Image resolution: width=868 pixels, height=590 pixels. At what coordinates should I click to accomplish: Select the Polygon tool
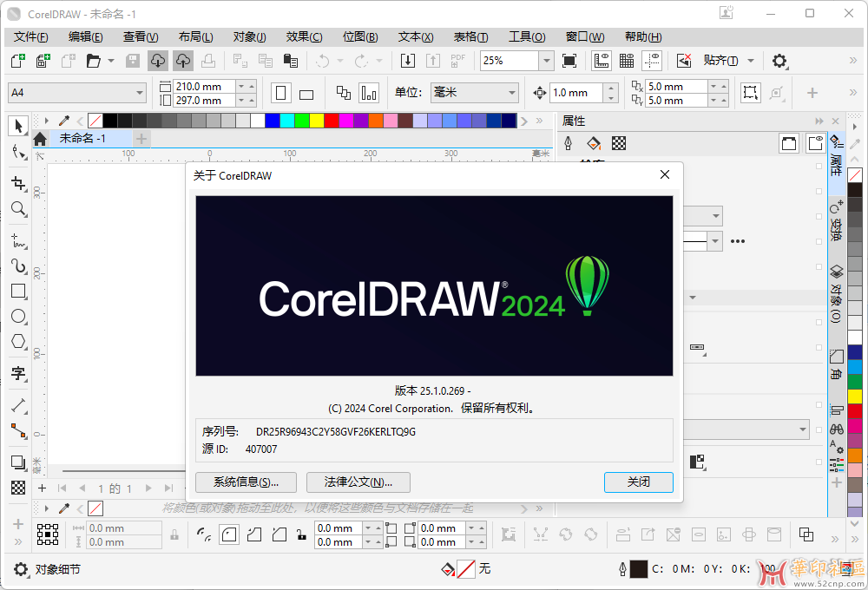pyautogui.click(x=18, y=342)
